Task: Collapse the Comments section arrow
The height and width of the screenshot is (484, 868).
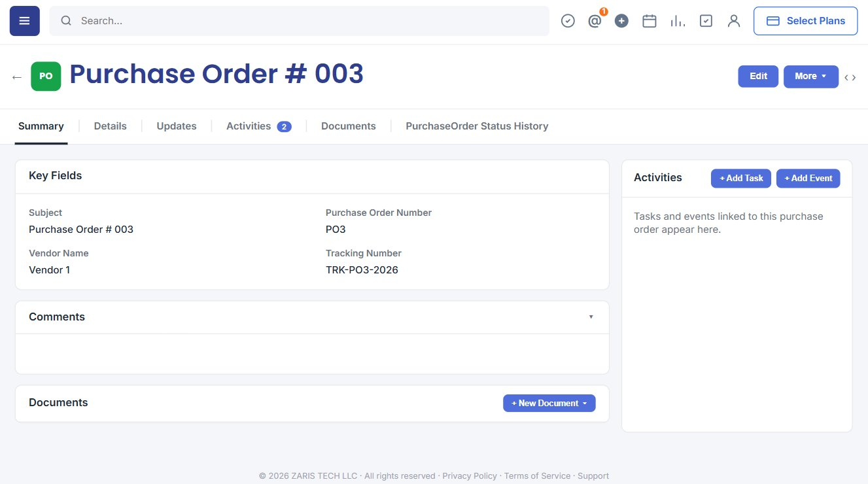Action: click(x=591, y=317)
